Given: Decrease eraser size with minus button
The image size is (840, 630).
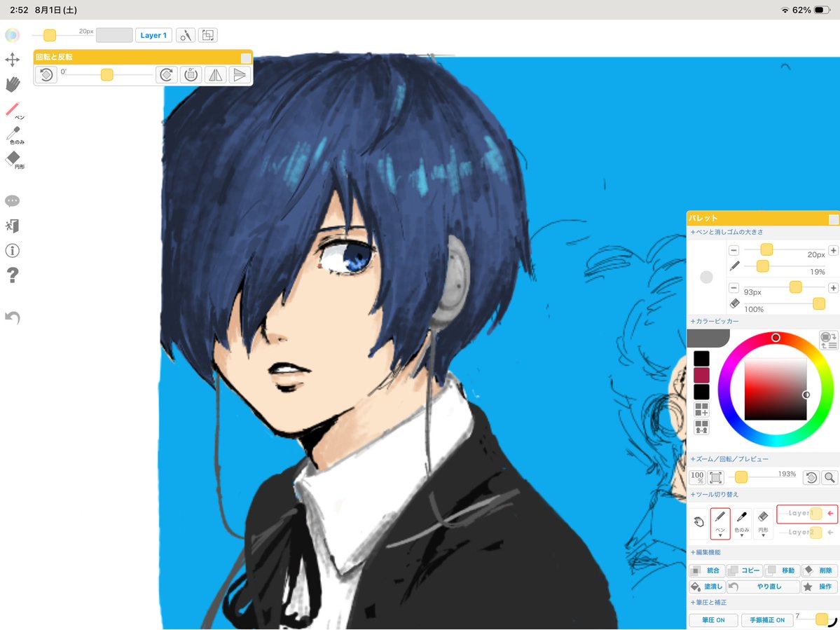Looking at the screenshot, I should [734, 288].
